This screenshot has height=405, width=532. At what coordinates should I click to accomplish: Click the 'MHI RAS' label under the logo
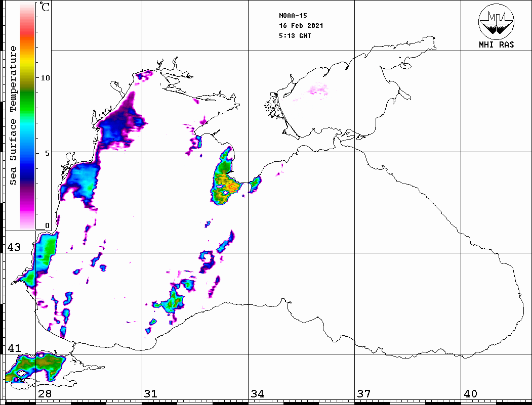(x=497, y=44)
